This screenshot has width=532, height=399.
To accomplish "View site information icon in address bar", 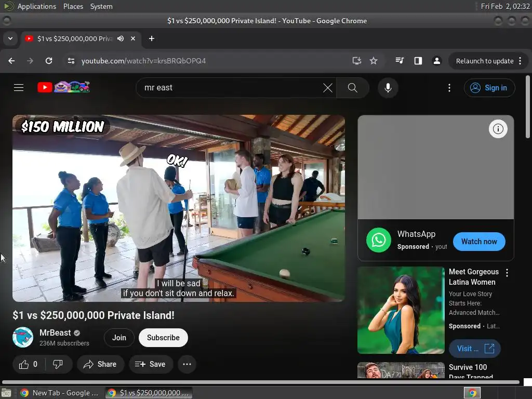I will point(71,61).
